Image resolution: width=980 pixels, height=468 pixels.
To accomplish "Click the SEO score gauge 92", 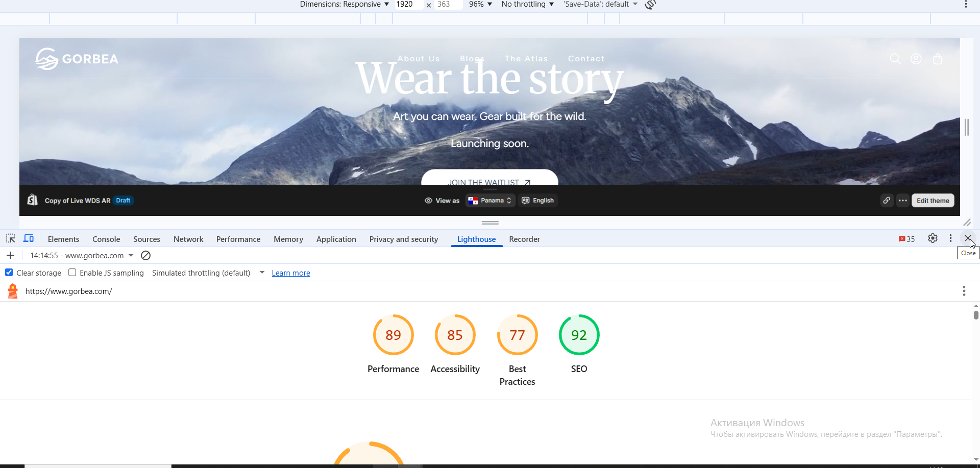I will [579, 335].
